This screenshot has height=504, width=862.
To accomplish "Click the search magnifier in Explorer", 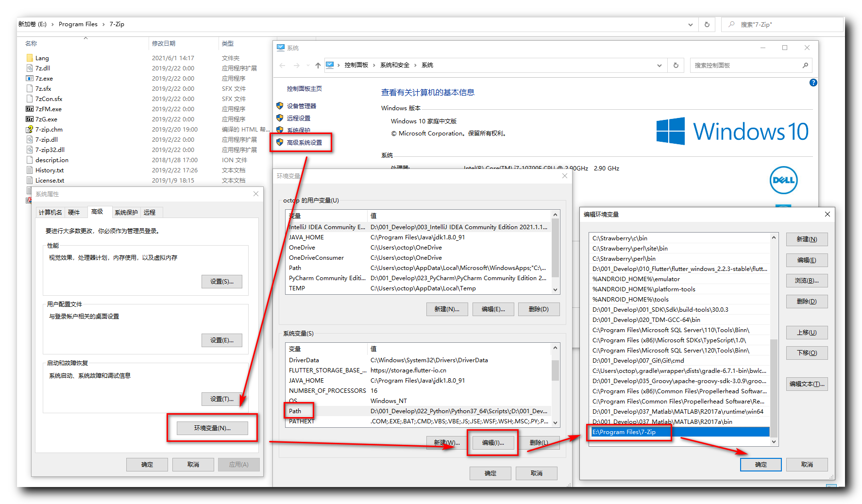I will pos(731,24).
